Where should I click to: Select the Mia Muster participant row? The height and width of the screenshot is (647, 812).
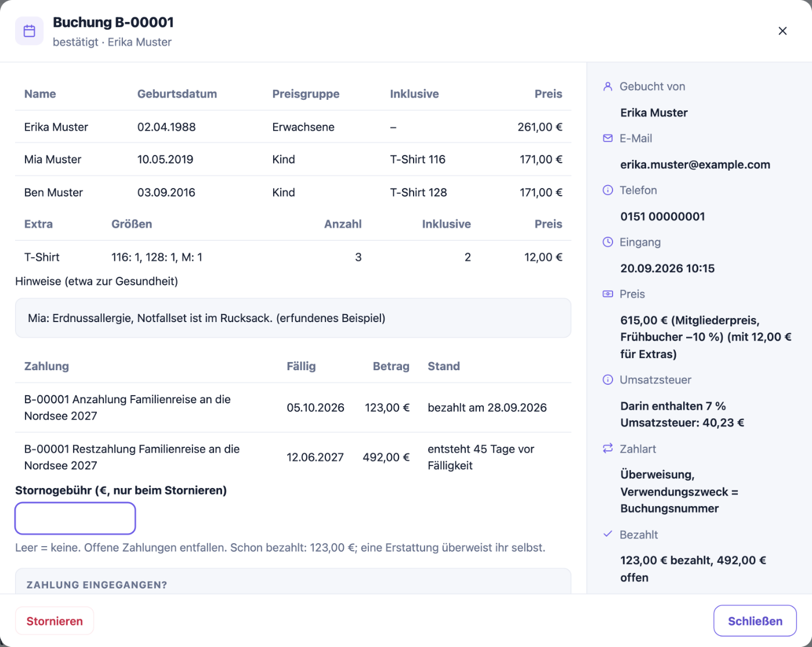click(x=293, y=160)
